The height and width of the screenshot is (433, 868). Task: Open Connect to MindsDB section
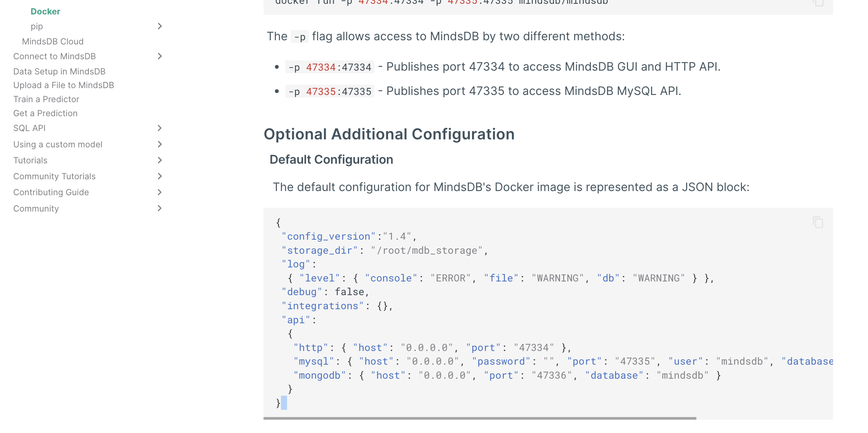(x=55, y=56)
